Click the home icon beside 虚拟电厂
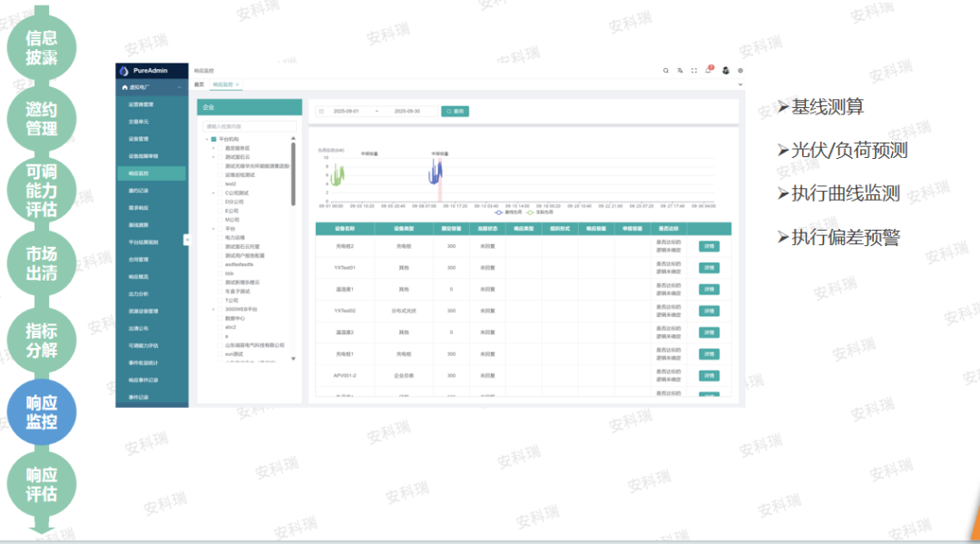The width and height of the screenshot is (980, 544). (x=125, y=87)
